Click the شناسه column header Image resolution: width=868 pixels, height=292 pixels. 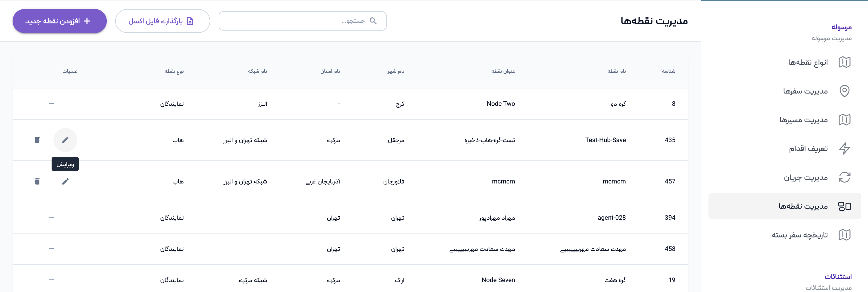[x=668, y=71]
